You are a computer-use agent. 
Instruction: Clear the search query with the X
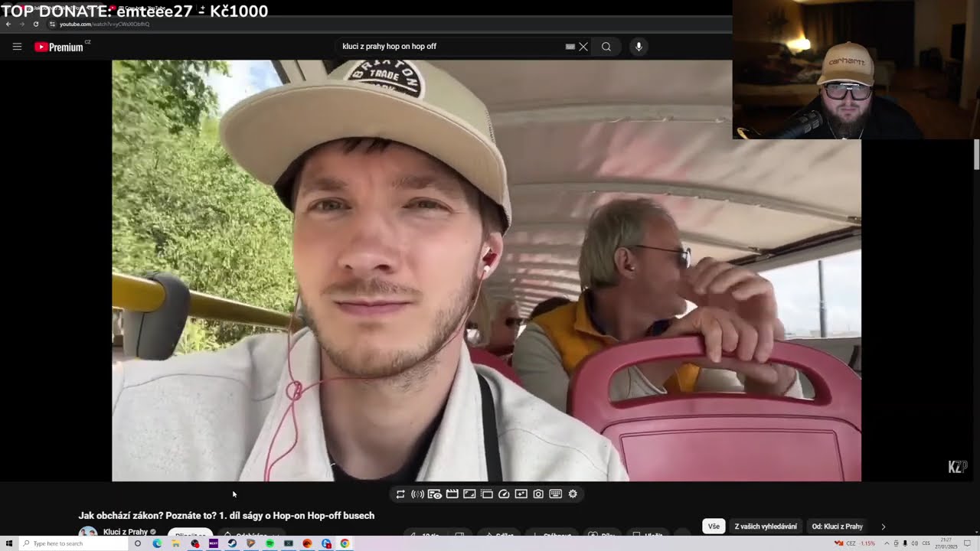[583, 47]
